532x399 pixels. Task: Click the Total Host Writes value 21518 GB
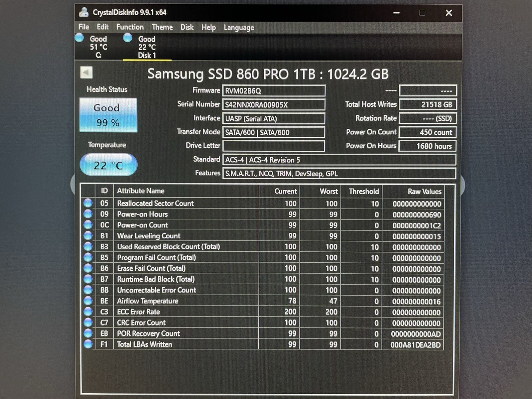428,104
